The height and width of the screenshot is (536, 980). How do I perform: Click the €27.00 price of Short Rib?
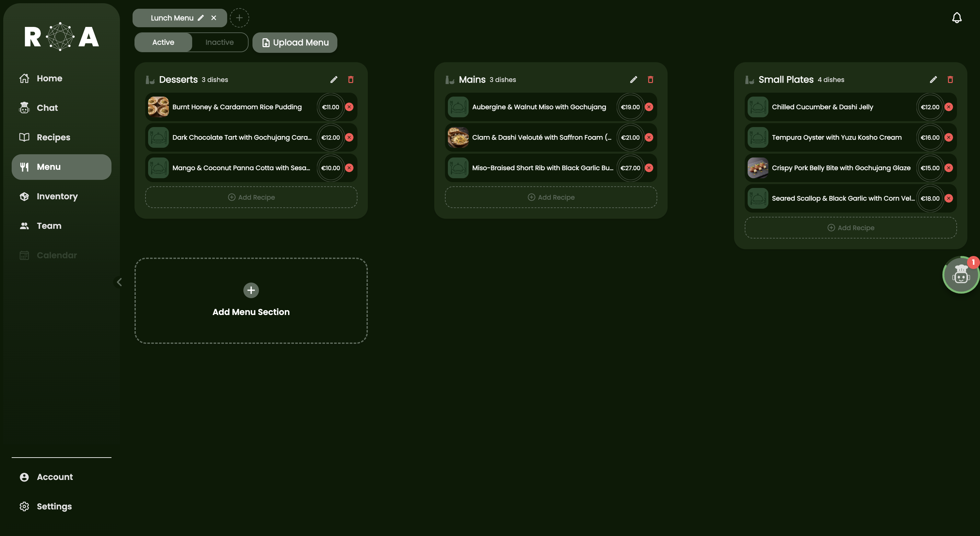pos(630,168)
